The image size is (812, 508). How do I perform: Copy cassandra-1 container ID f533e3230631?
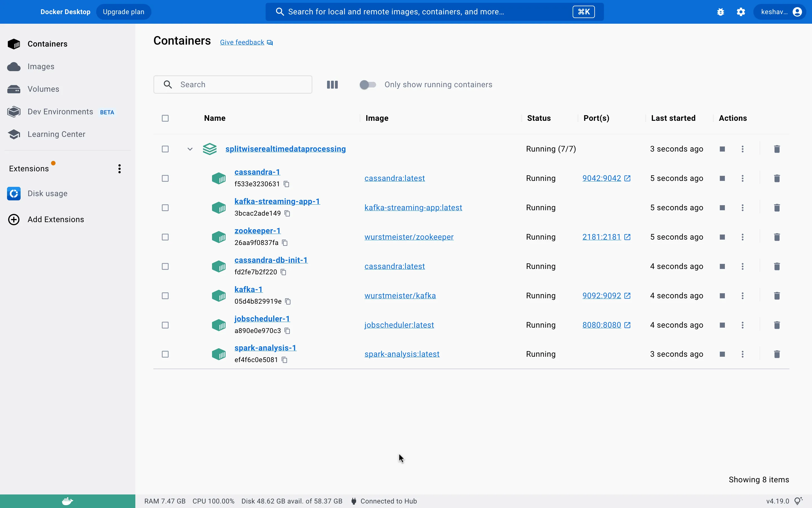286,184
